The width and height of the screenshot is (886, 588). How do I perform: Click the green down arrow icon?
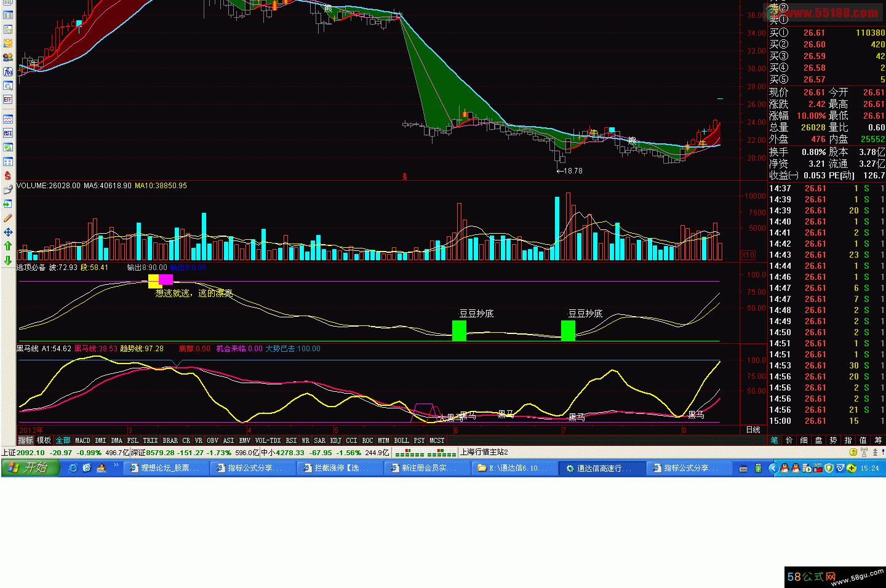tap(7, 260)
